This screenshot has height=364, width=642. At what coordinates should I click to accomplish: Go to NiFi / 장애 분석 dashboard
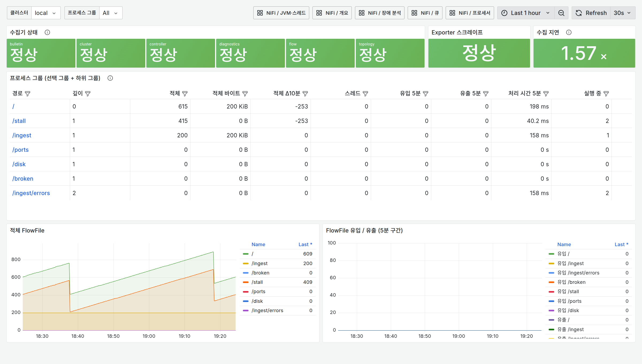pos(380,13)
